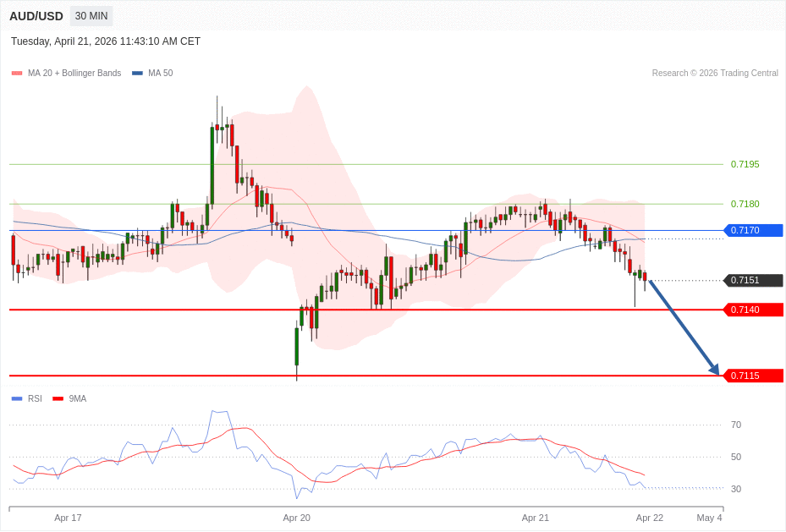The width and height of the screenshot is (786, 532).
Task: Click the Apr 20 date axis label
Action: point(296,518)
